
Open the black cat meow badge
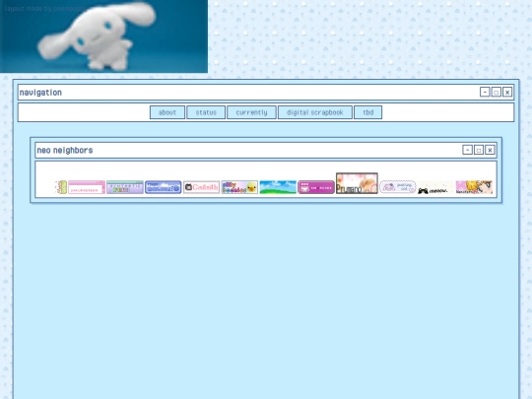(436, 187)
